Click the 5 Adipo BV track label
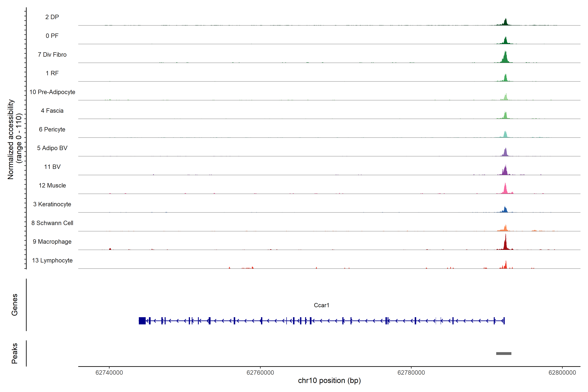 (x=52, y=148)
